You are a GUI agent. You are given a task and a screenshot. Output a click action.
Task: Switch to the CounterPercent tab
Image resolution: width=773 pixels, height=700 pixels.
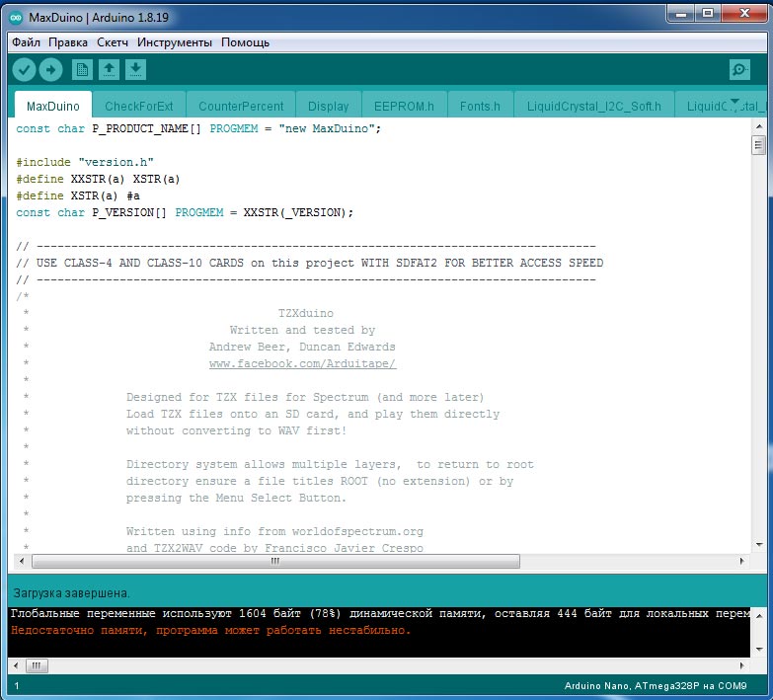(x=241, y=106)
